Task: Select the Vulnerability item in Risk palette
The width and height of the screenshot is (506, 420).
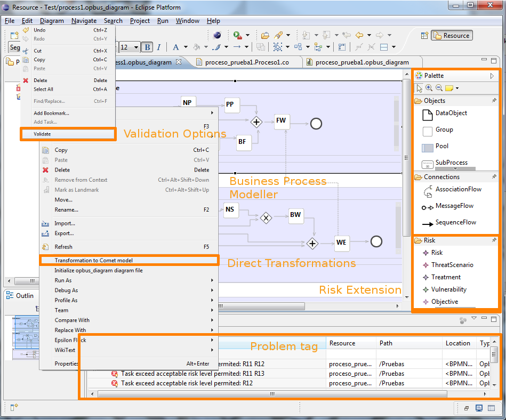Action: (448, 290)
